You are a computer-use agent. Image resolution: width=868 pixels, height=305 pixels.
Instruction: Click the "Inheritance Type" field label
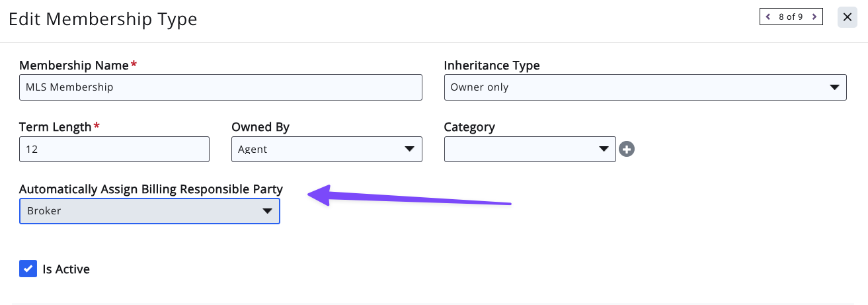pyautogui.click(x=492, y=65)
